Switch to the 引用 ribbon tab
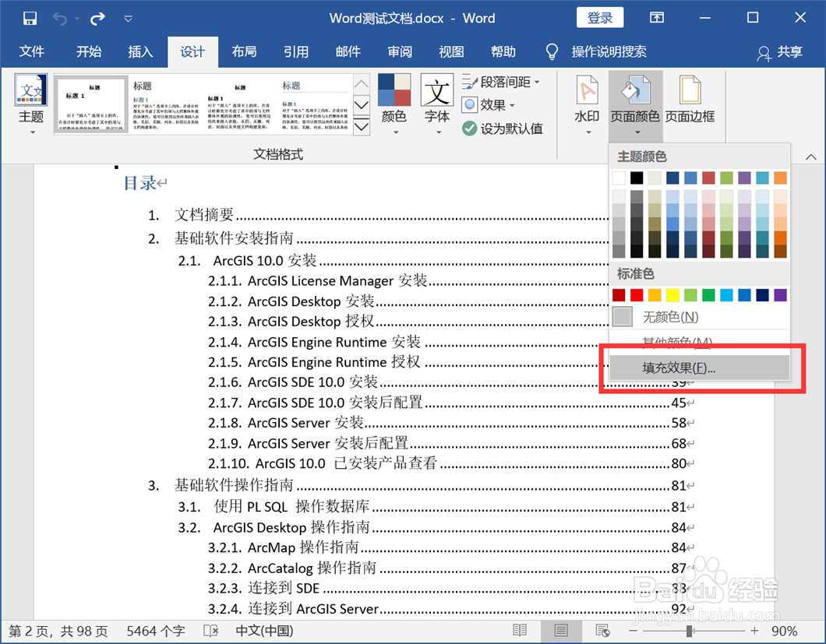This screenshot has height=644, width=826. (296, 51)
